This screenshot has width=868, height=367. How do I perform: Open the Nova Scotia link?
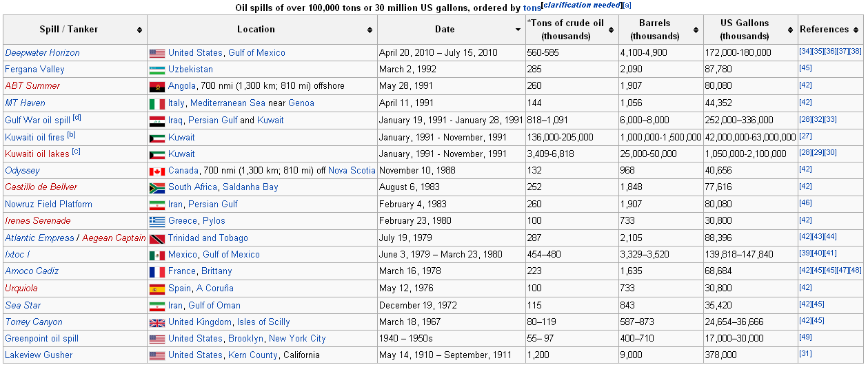tap(352, 171)
